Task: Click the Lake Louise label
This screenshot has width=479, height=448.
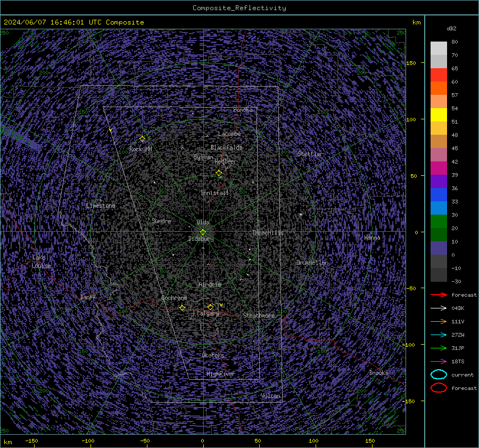Action: point(42,262)
